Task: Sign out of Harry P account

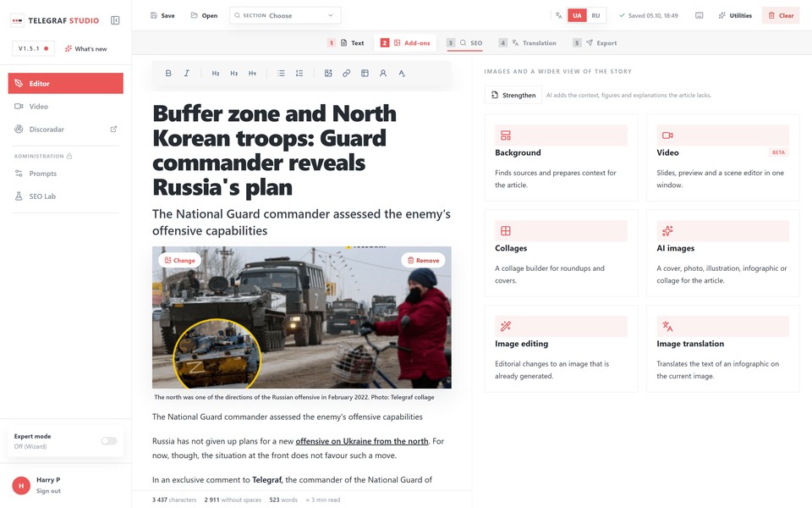Action: click(x=48, y=491)
